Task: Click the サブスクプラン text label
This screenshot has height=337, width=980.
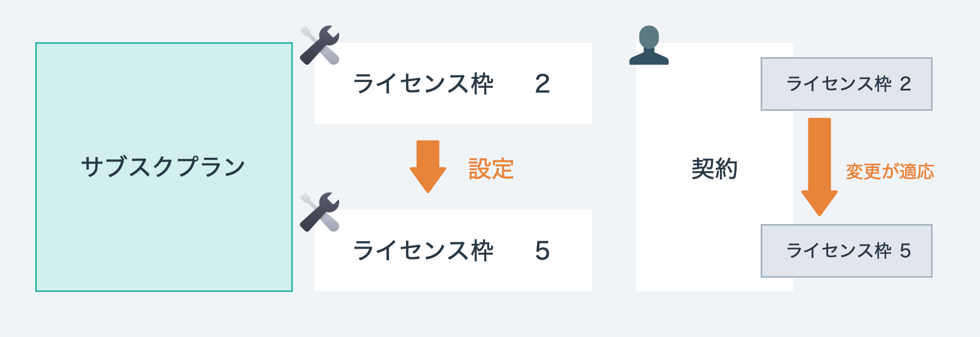Action: (163, 167)
